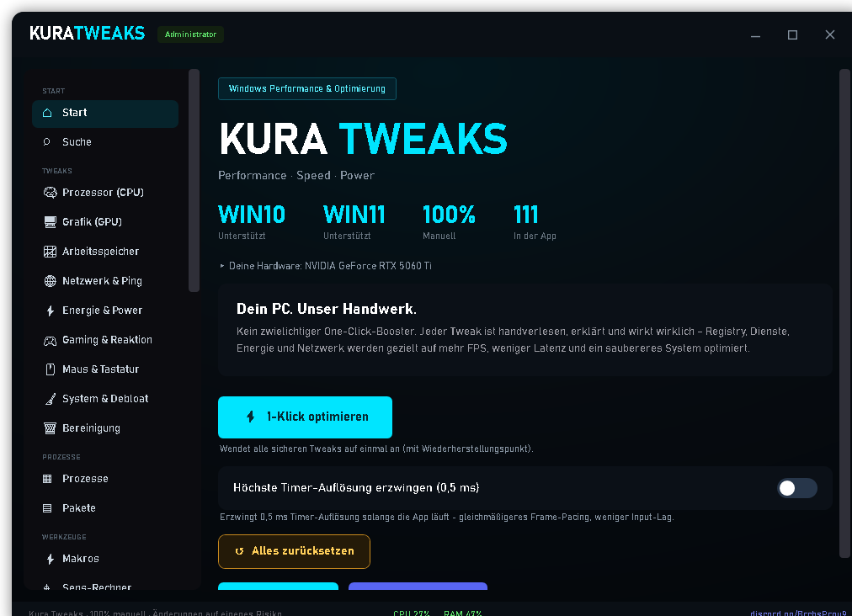Viewport: 852px width, 616px height.
Task: Close the Kura Tweaks window
Action: pyautogui.click(x=830, y=35)
